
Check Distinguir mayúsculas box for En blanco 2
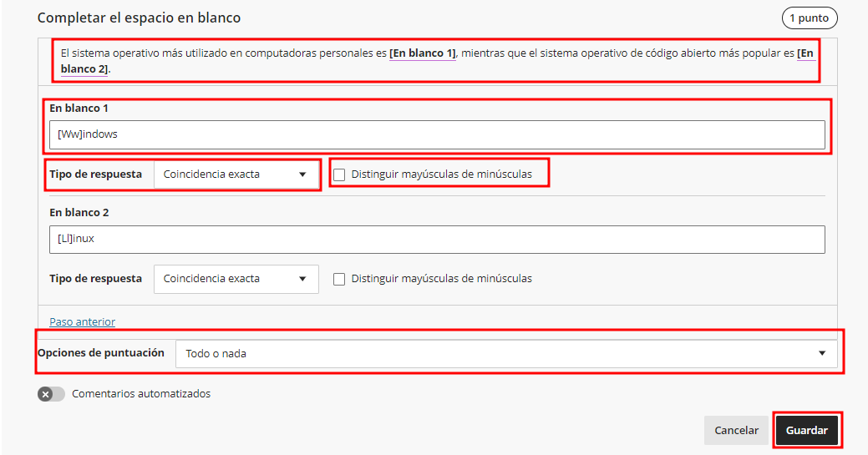(339, 279)
